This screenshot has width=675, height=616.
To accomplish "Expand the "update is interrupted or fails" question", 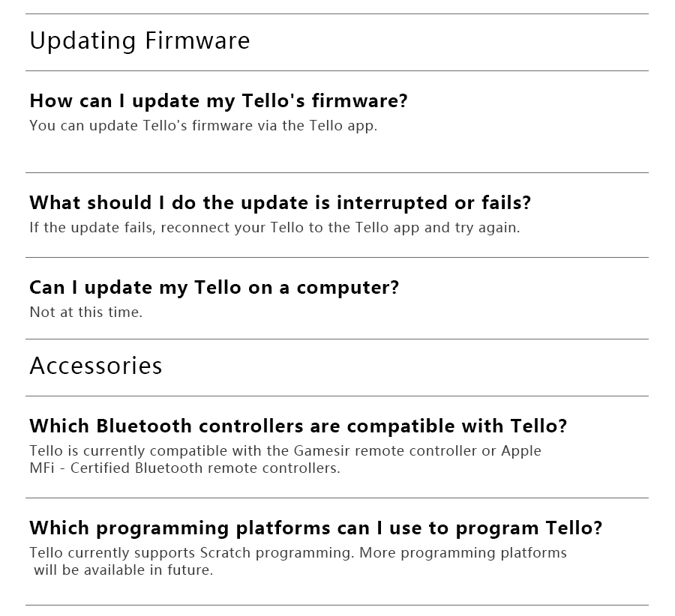I will point(280,202).
